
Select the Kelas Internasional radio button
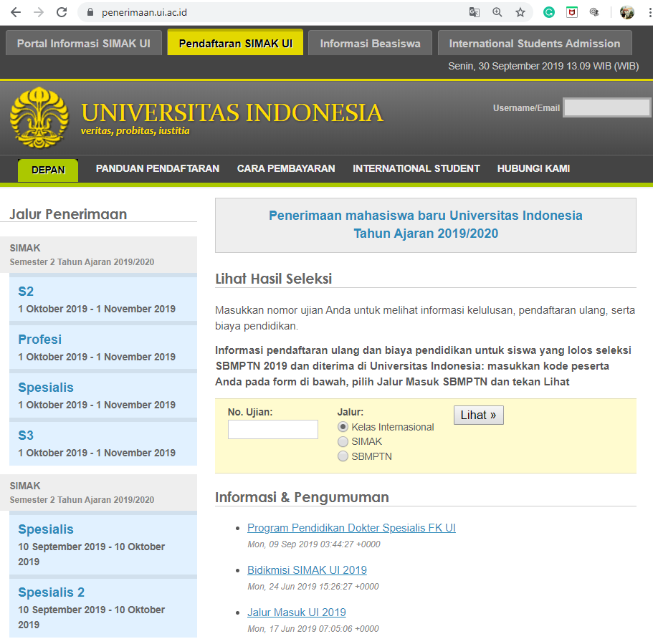coord(343,427)
